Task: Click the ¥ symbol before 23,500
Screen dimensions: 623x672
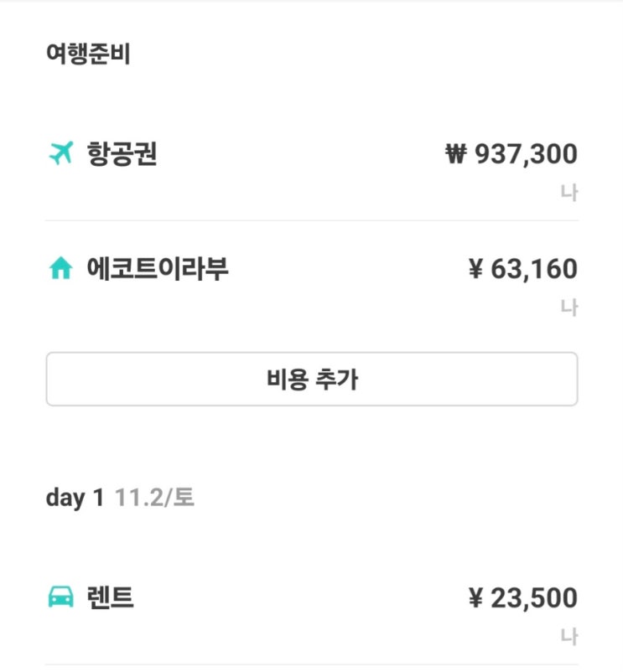Action: [x=475, y=599]
